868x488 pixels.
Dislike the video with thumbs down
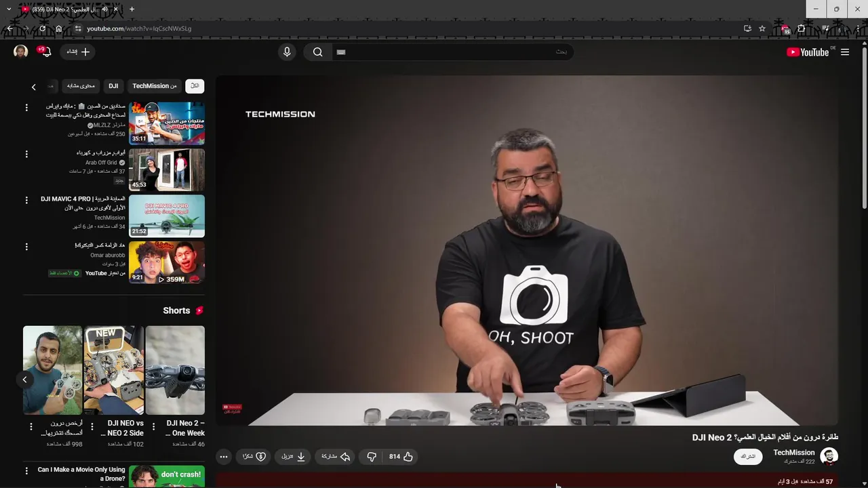point(372,457)
